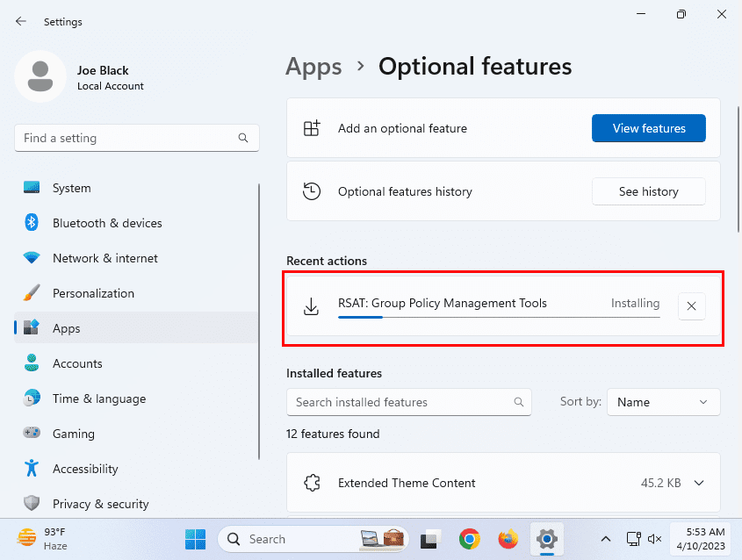
Task: Focus the Search installed features field
Action: 408,402
